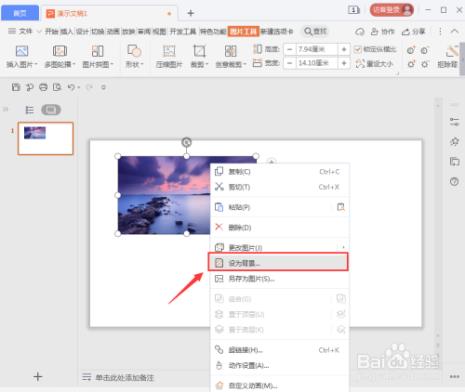465x392 pixels.
Task: Open the vertical three-dot more menu
Action: (440, 32)
